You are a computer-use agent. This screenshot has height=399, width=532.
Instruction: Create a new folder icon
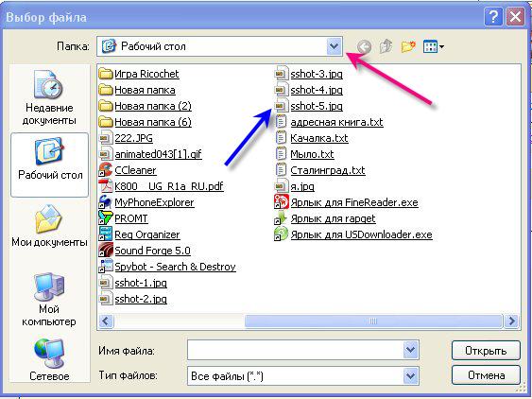[x=408, y=46]
